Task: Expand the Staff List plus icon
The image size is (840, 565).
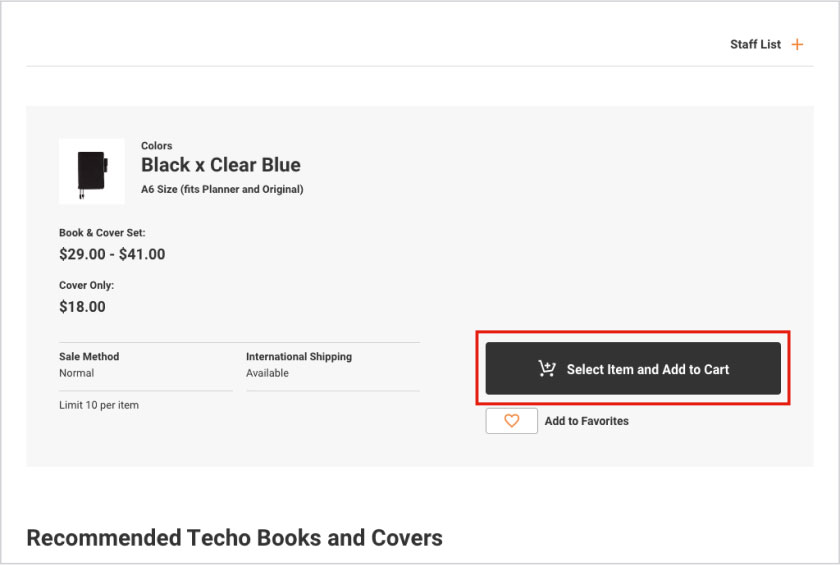Action: click(x=797, y=45)
